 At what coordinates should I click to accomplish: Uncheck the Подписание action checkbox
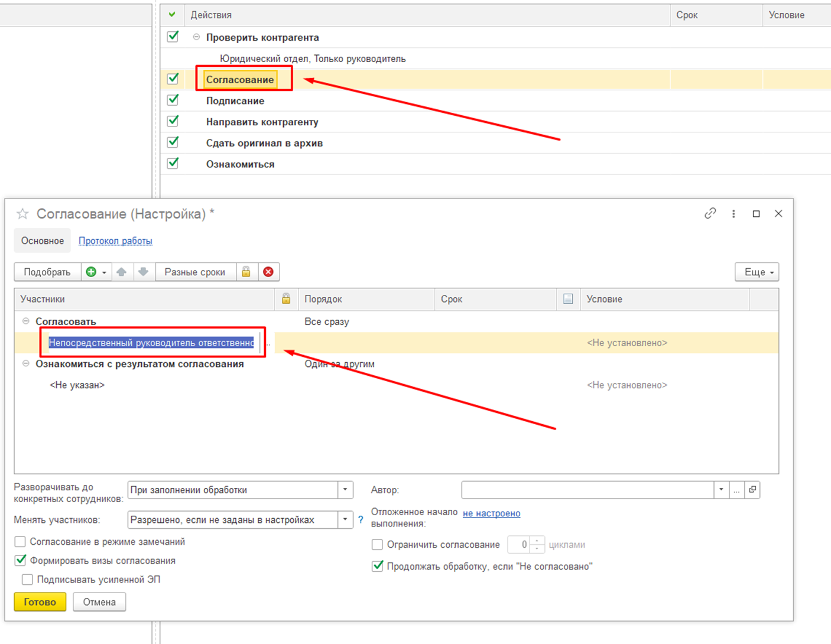pos(173,100)
